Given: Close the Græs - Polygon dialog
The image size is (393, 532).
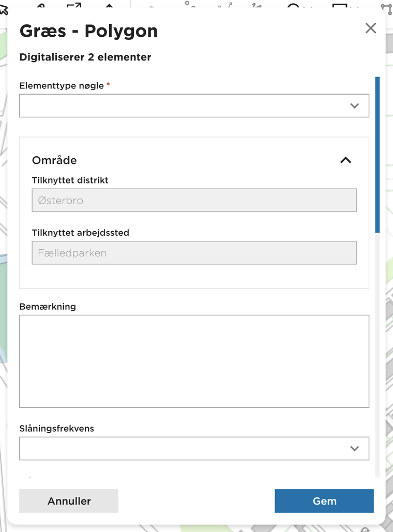Looking at the screenshot, I should point(371,28).
